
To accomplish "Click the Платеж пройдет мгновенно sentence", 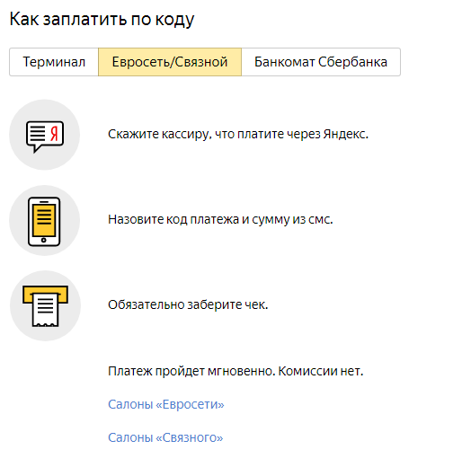I will coord(191,371).
